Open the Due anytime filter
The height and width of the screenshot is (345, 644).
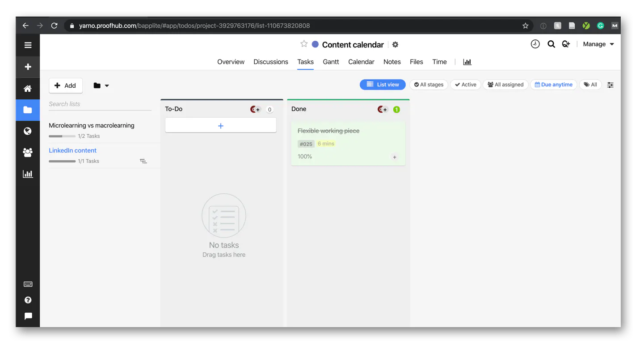pos(554,85)
